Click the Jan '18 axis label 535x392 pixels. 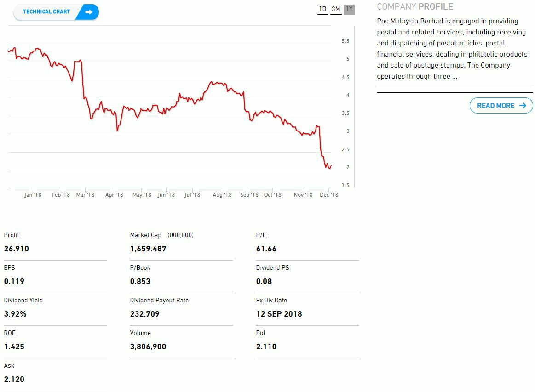(33, 195)
